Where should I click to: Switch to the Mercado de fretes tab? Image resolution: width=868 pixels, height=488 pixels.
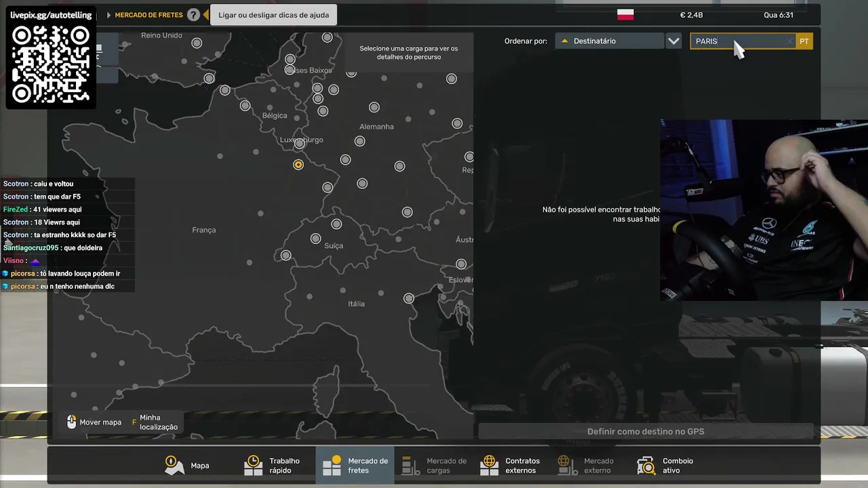355,466
